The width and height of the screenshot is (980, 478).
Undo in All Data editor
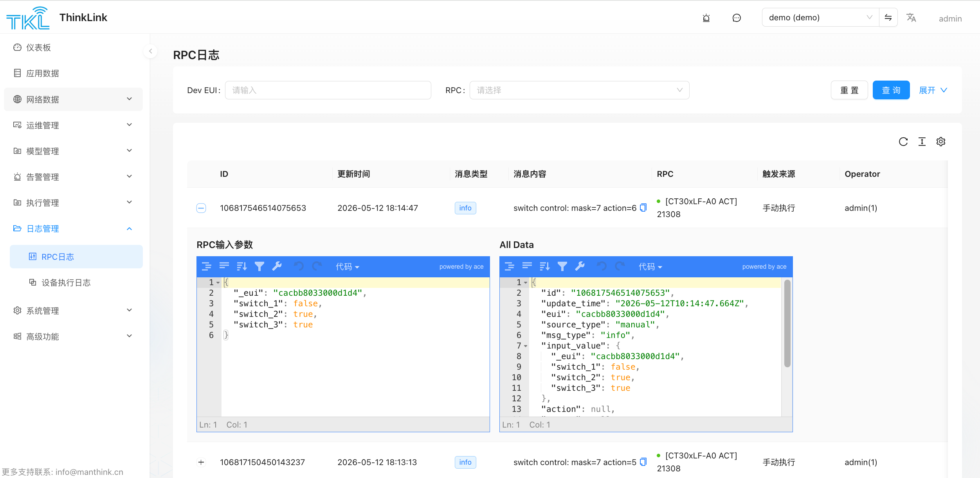(602, 267)
